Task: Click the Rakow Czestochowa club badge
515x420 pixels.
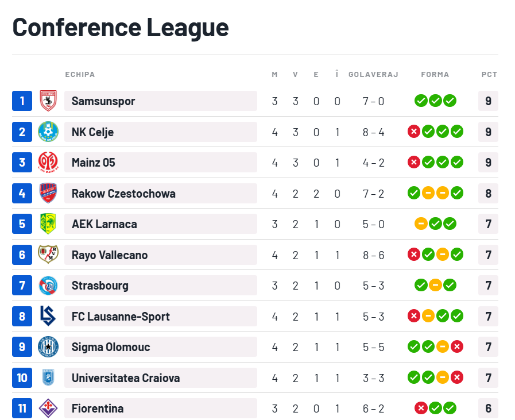Action: (x=48, y=193)
